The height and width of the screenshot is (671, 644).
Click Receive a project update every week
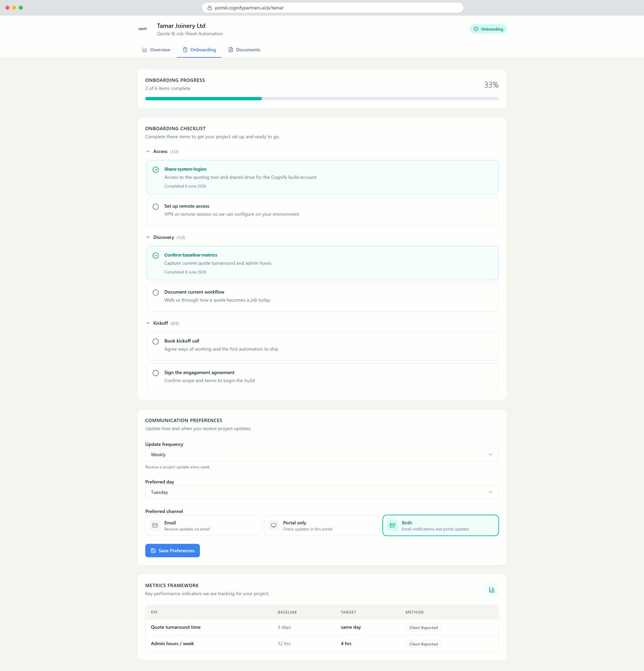[x=177, y=467]
